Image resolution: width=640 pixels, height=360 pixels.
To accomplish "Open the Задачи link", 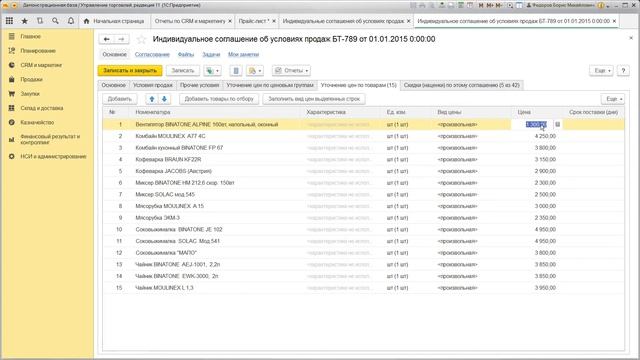I will (x=211, y=54).
